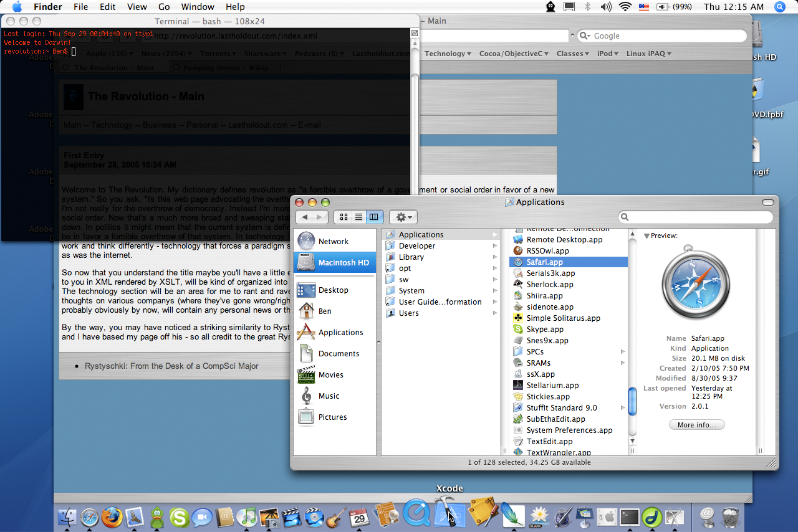
Task: Launch Safari compass icon in the Dock
Action: [89, 516]
